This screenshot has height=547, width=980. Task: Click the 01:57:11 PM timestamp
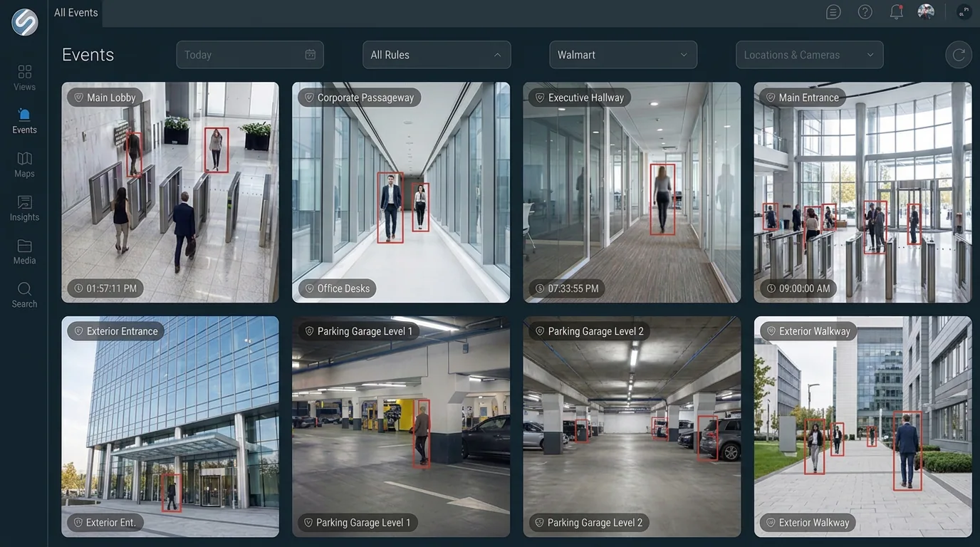[x=105, y=288]
